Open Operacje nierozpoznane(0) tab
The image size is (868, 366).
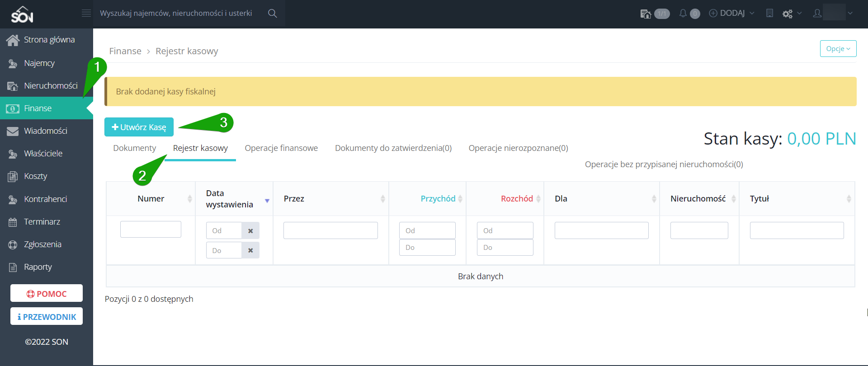(519, 148)
